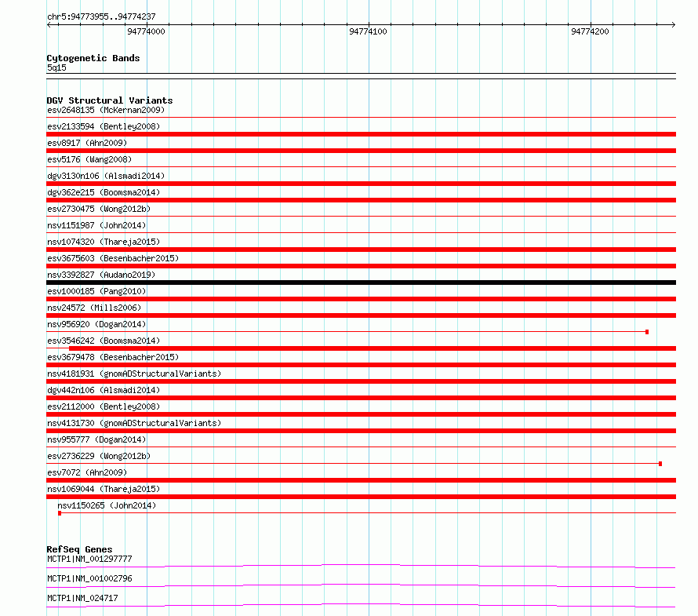Click the DGV Structural Variants track heading

click(110, 100)
